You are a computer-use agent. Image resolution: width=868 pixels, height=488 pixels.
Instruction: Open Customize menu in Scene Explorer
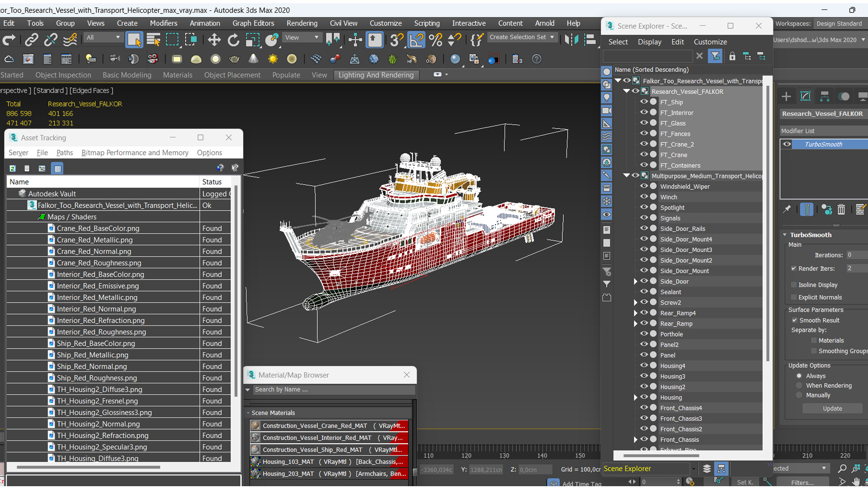(710, 42)
